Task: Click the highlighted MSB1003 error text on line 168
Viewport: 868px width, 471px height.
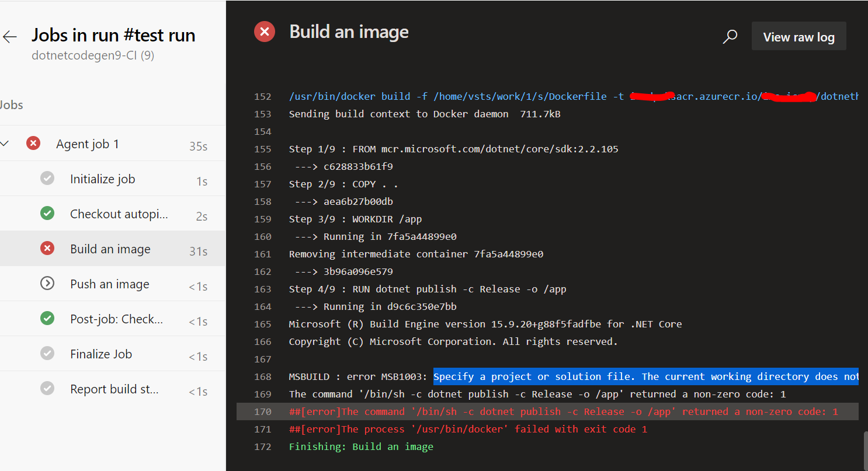Action: click(646, 376)
